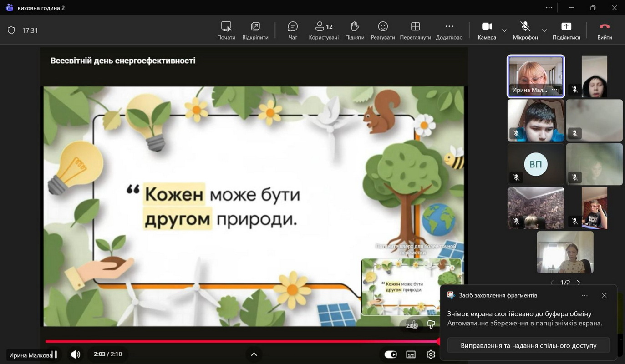The image size is (625, 364).
Task: Click the Почати icon in toolbar
Action: 226,30
